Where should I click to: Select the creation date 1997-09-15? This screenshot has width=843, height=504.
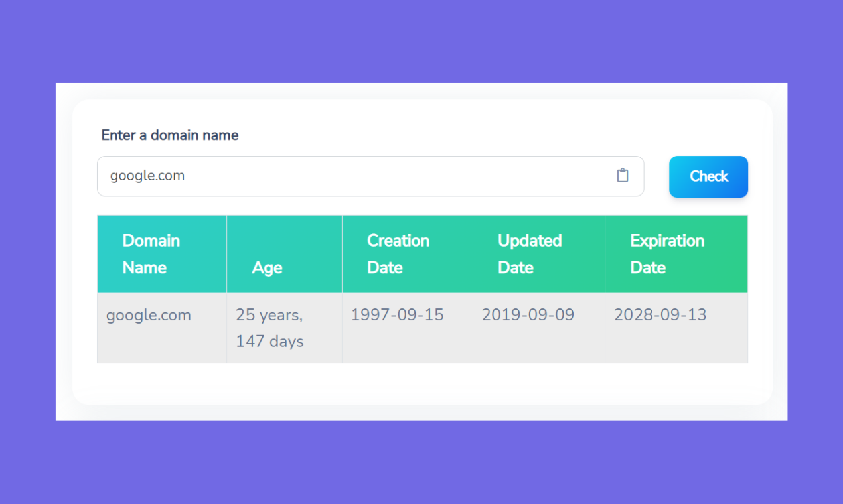397,314
